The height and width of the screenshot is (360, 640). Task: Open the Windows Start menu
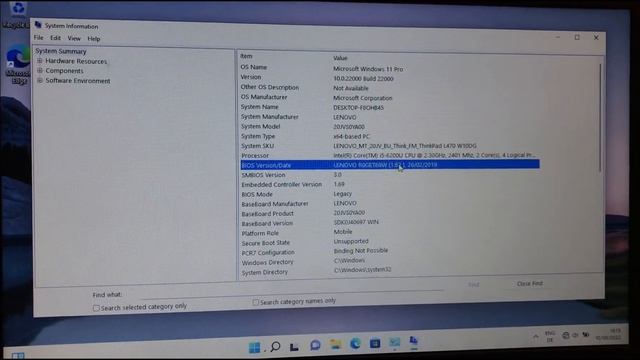255,347
